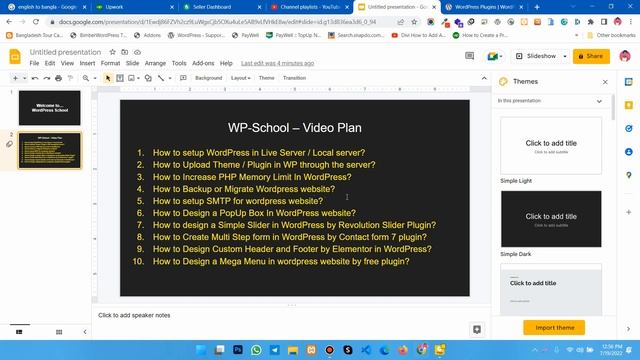Open the Format menu

(x=110, y=63)
